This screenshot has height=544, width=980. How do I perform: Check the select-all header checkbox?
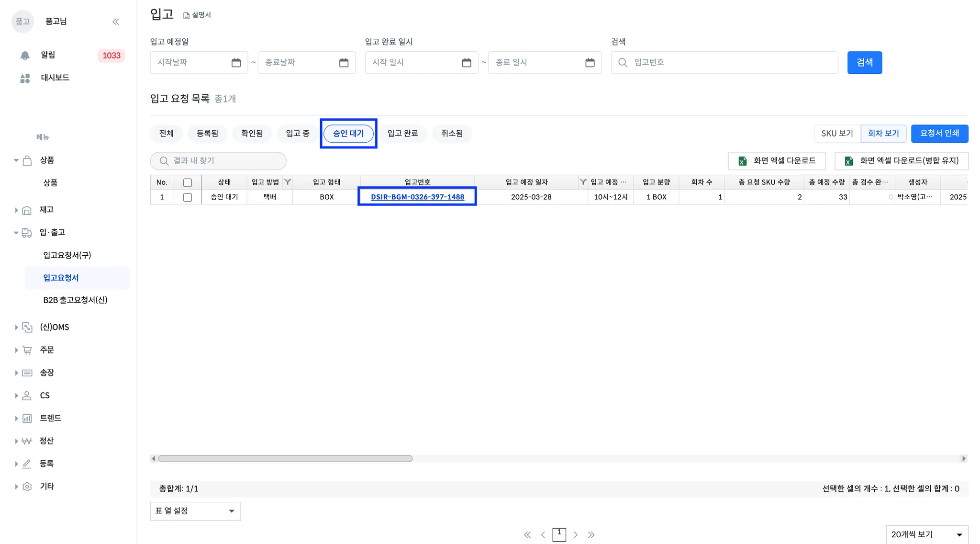188,182
